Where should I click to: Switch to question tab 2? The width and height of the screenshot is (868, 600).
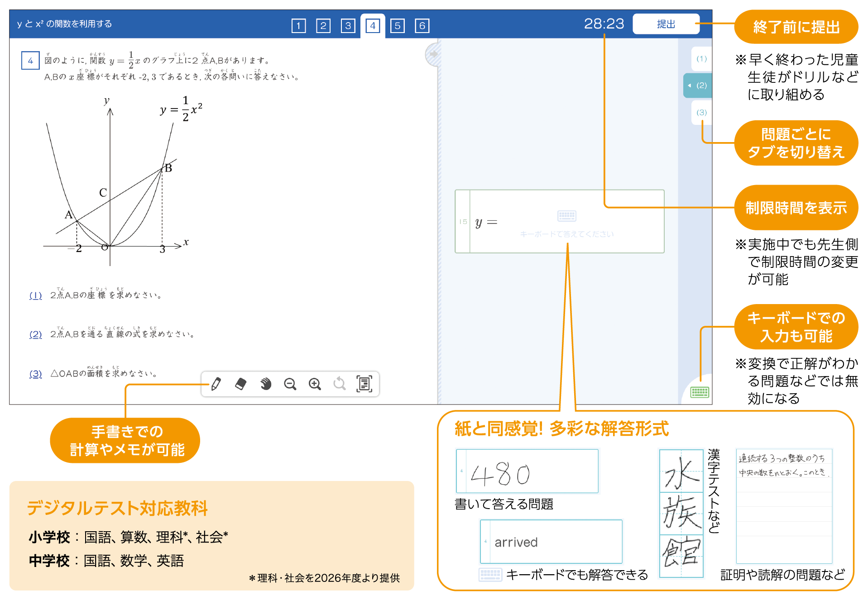pos(323,26)
